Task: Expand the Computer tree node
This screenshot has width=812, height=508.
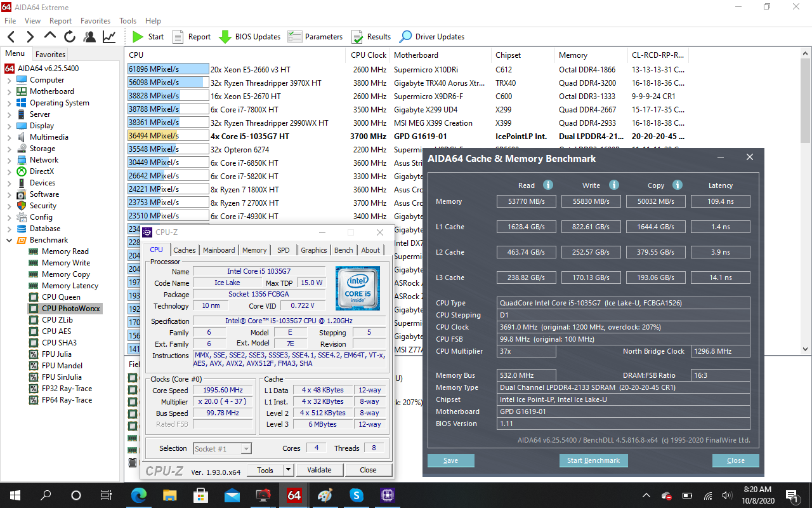Action: [x=9, y=80]
